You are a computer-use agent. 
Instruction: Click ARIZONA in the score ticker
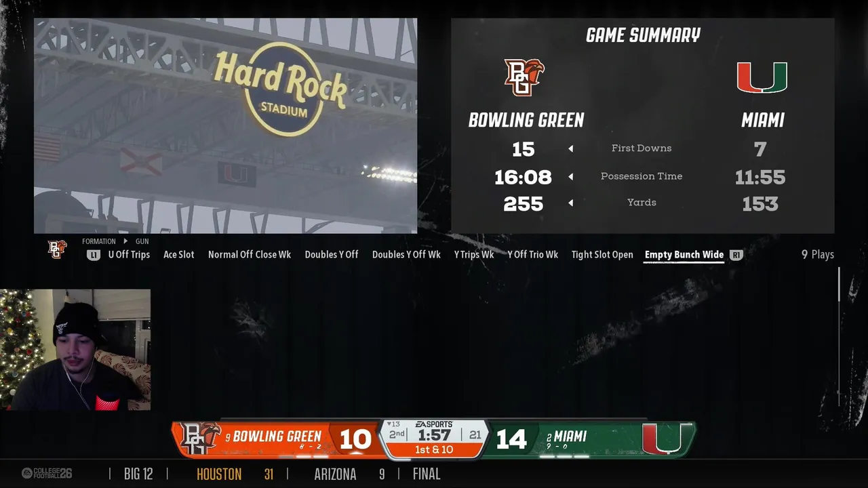335,474
